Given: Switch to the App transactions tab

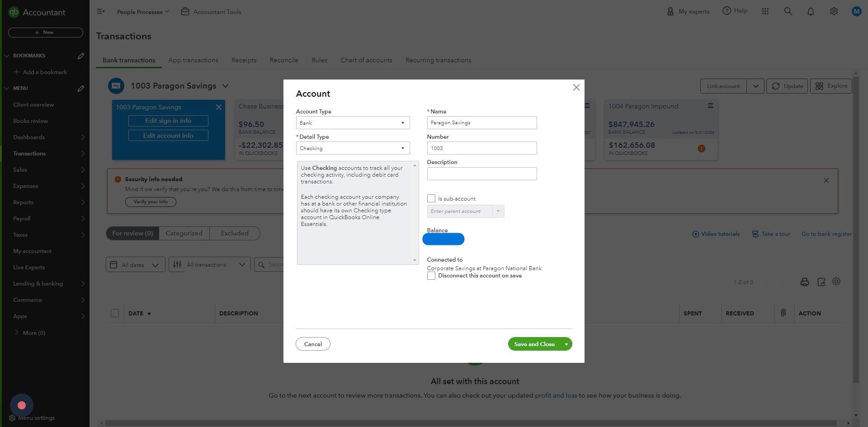Looking at the screenshot, I should [x=193, y=61].
